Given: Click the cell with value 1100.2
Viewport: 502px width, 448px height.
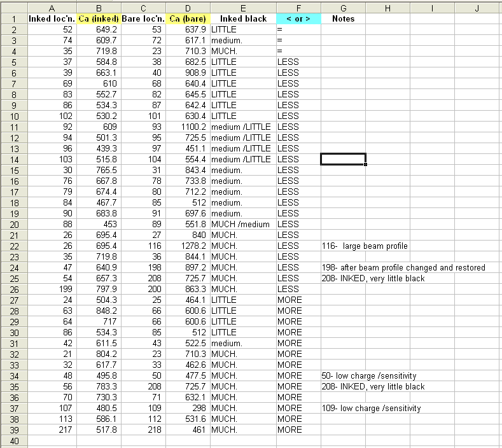Looking at the screenshot, I should tap(188, 127).
